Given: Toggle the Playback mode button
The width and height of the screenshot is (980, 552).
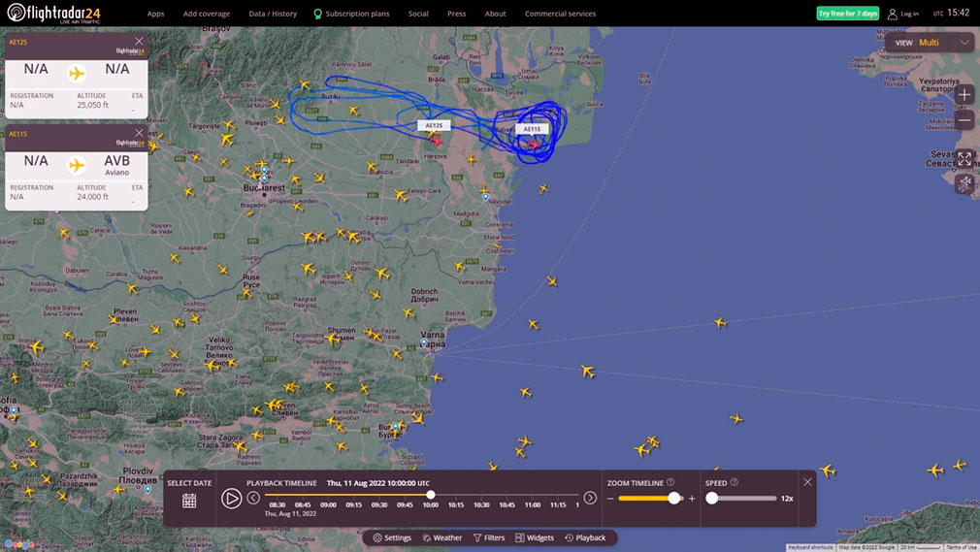Looking at the screenshot, I should point(585,537).
